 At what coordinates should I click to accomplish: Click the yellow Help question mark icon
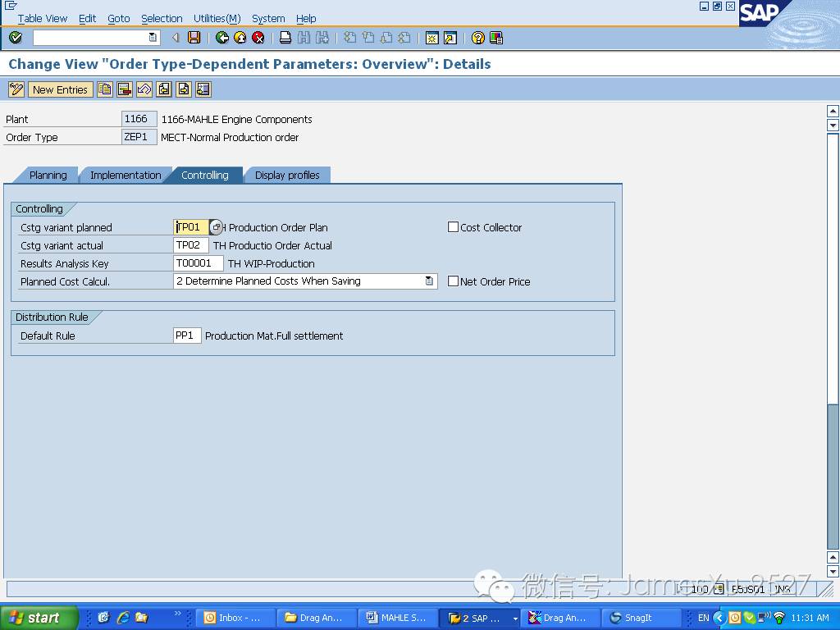478,38
